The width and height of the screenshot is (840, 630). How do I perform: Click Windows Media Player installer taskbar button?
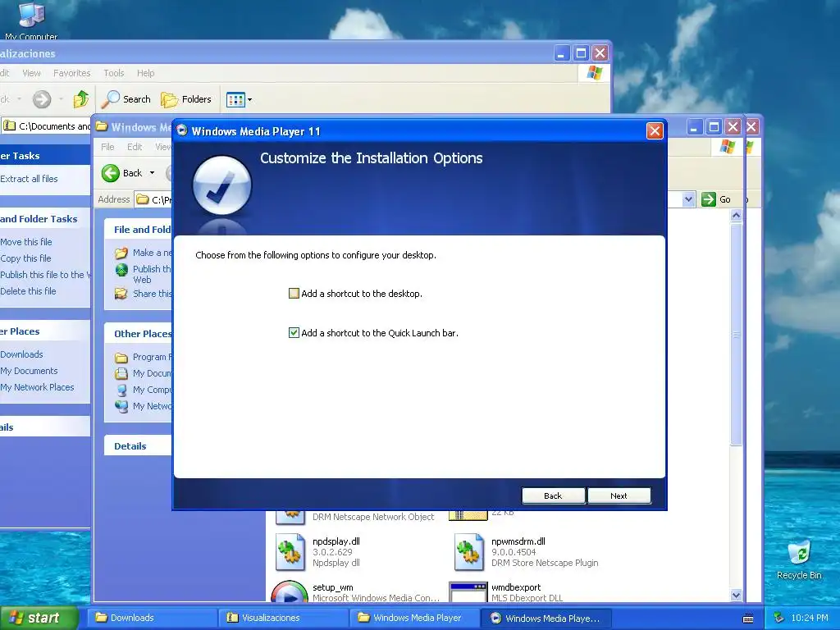(546, 618)
